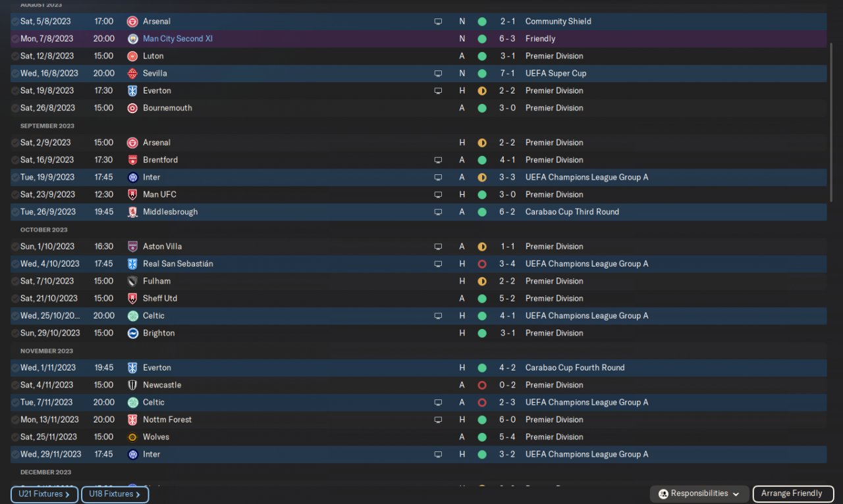Click the green win indicator for Sevilla match
Screen dimensions: 843x504
pyautogui.click(x=482, y=74)
